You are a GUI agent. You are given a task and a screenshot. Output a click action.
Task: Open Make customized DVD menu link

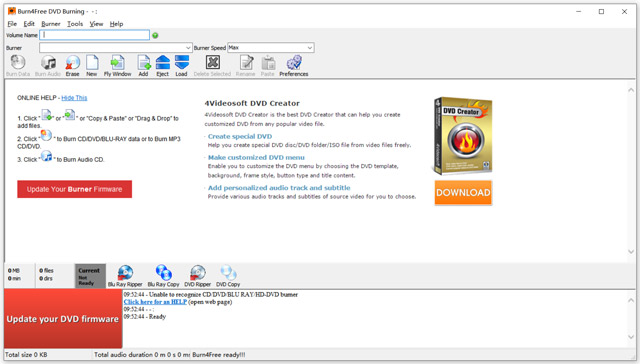click(256, 158)
